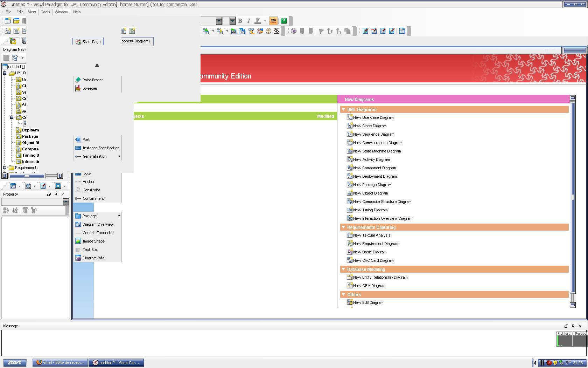The image size is (588, 368).
Task: Click the Diagram Navigator horizontal scrollbar thumb
Action: [x=27, y=176]
